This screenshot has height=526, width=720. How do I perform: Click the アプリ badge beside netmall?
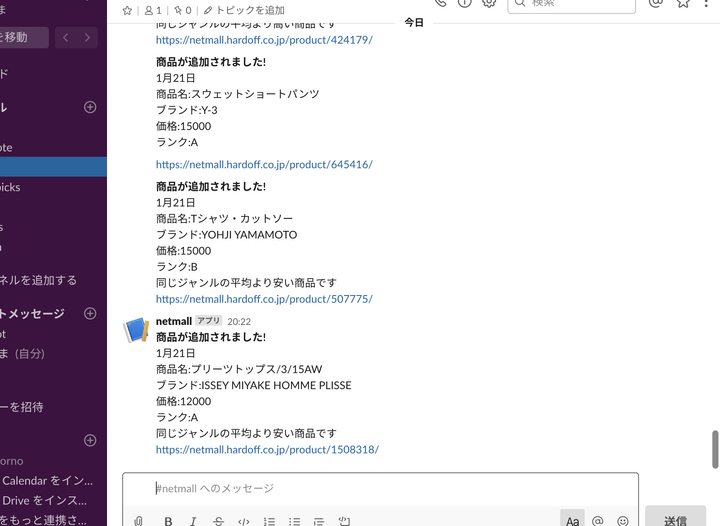pyautogui.click(x=208, y=320)
